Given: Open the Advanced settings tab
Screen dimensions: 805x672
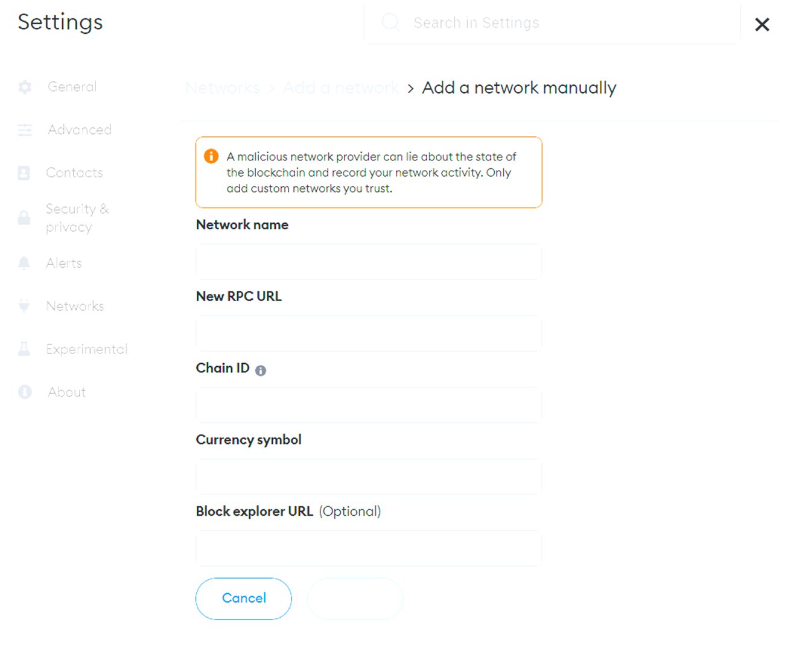Looking at the screenshot, I should [80, 130].
